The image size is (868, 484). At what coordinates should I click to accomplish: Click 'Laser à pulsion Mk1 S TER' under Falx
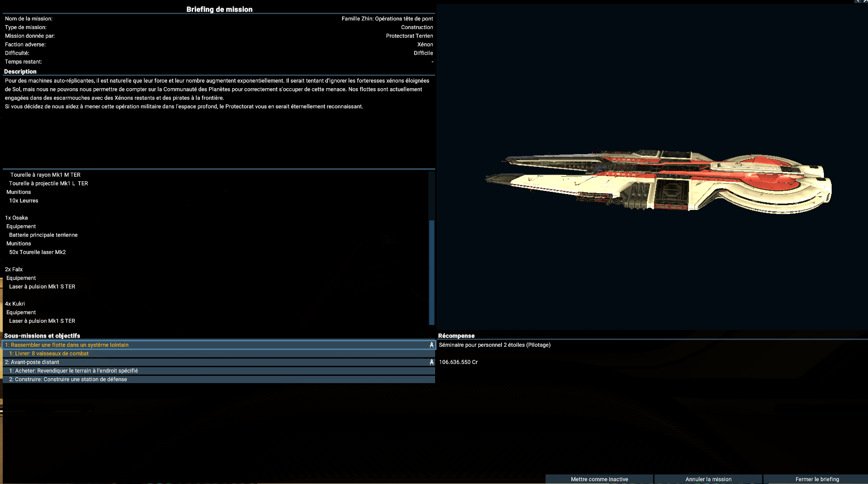click(x=42, y=287)
